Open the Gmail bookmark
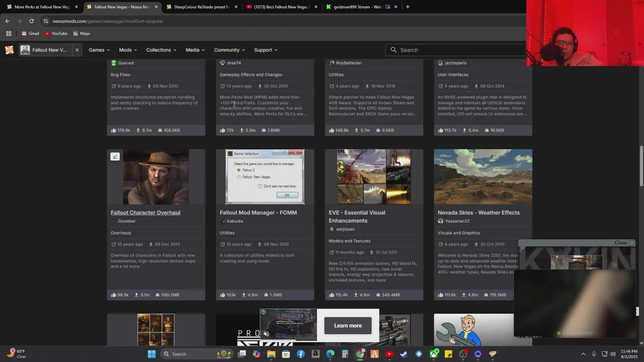Viewport: 644px width, 362px height. tap(30, 34)
